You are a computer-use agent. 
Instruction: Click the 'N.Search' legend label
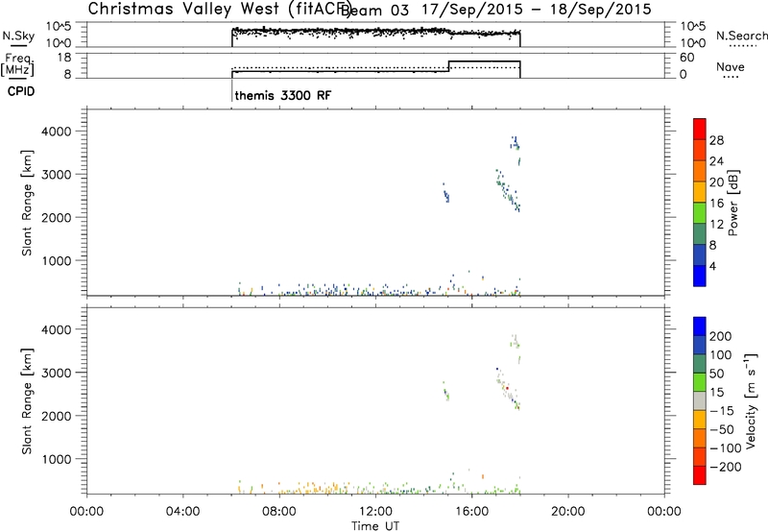click(742, 36)
